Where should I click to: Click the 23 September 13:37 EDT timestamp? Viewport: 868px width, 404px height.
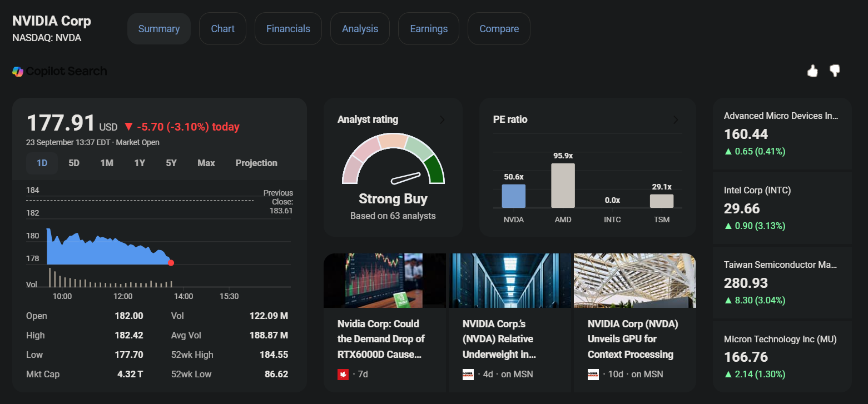[x=68, y=142]
